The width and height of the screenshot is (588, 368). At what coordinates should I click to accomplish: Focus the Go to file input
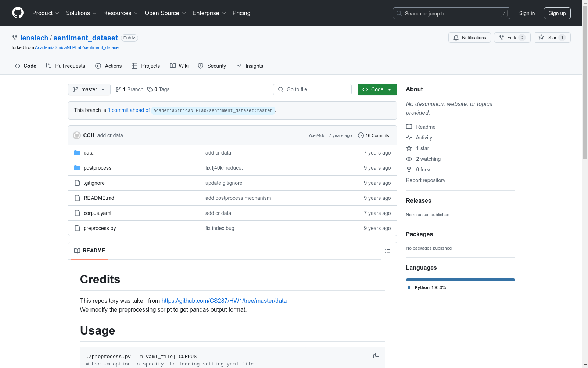tap(312, 89)
